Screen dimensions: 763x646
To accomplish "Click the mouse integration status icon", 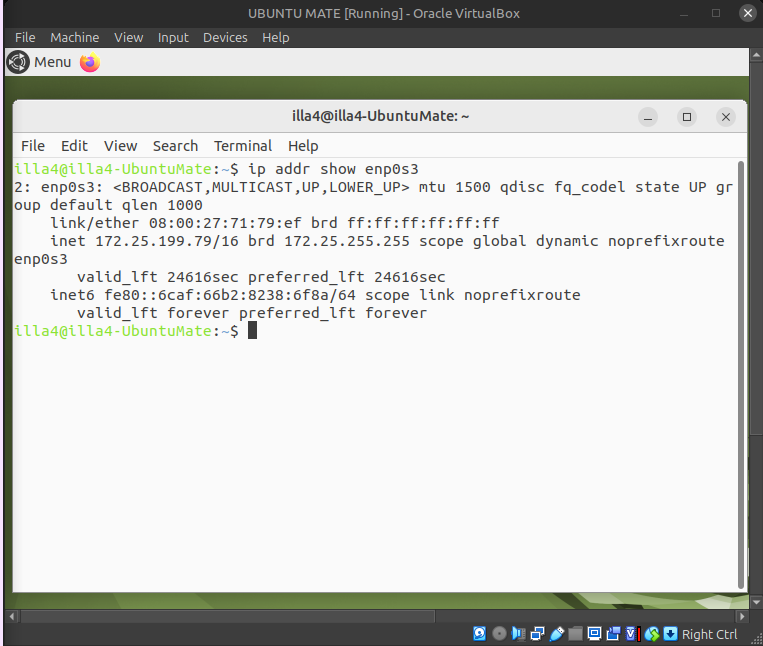I will tap(651, 634).
